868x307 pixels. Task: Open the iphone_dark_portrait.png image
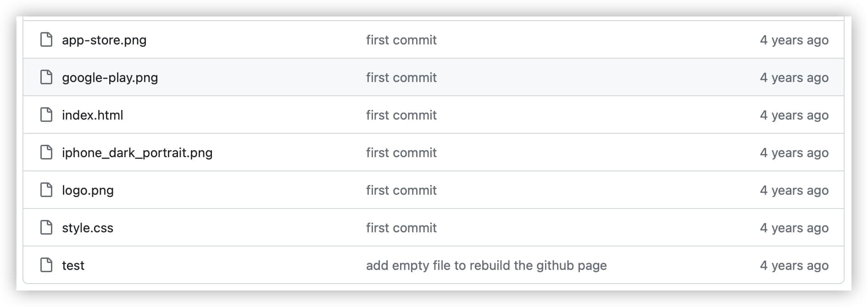coord(137,153)
